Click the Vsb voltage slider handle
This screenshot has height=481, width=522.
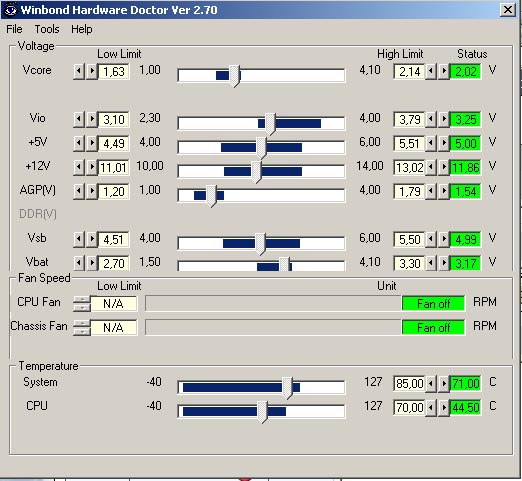(x=260, y=244)
